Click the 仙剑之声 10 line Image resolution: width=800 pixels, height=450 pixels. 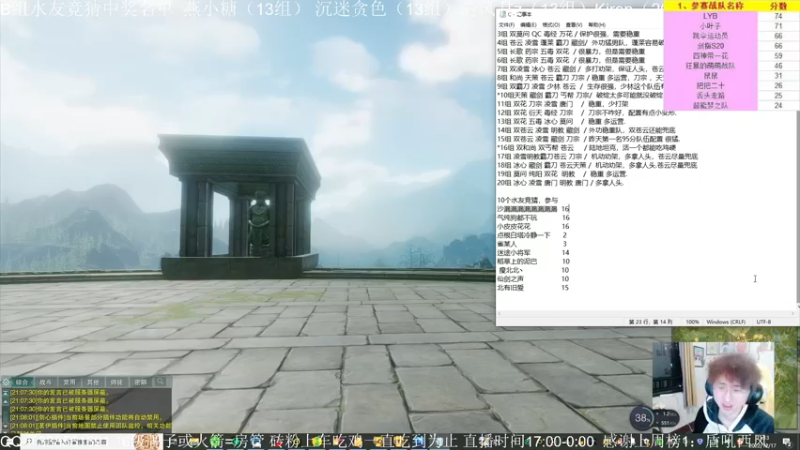(x=533, y=279)
